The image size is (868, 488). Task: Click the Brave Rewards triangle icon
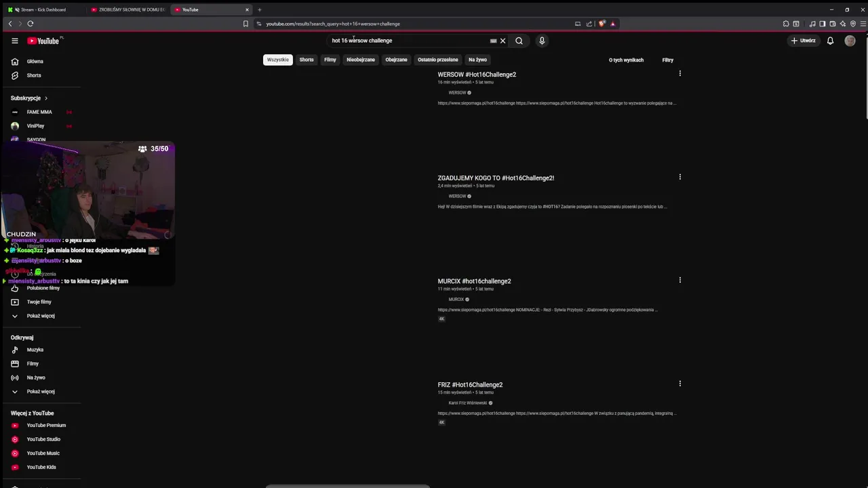[612, 24]
